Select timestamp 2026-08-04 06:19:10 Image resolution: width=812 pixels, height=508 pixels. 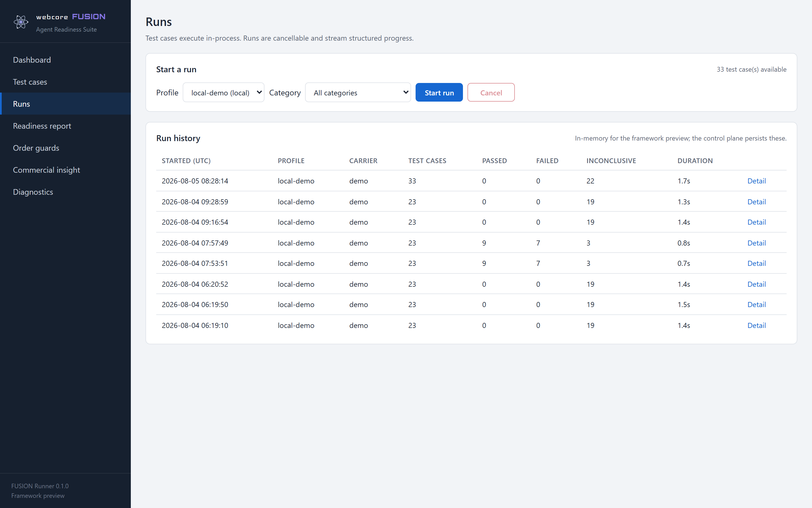(x=195, y=325)
